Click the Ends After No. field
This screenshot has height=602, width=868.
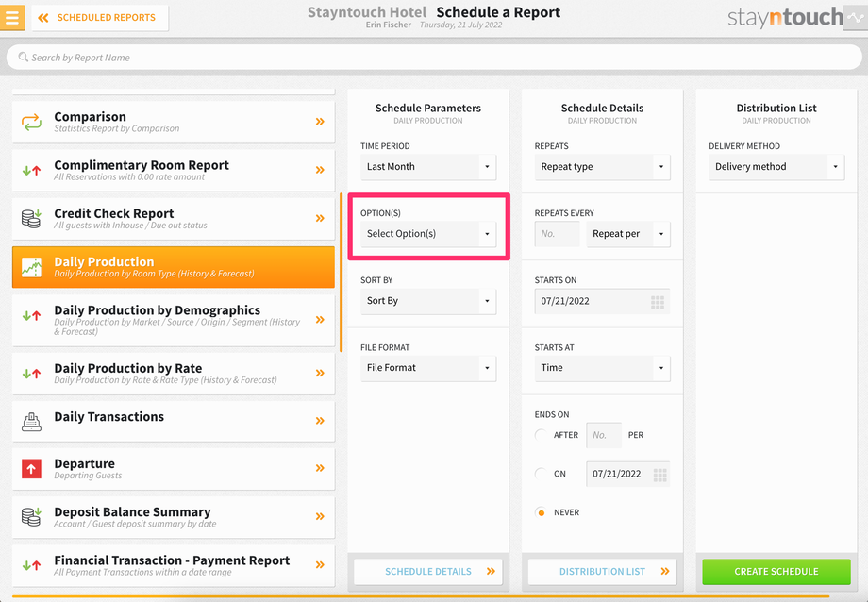604,435
